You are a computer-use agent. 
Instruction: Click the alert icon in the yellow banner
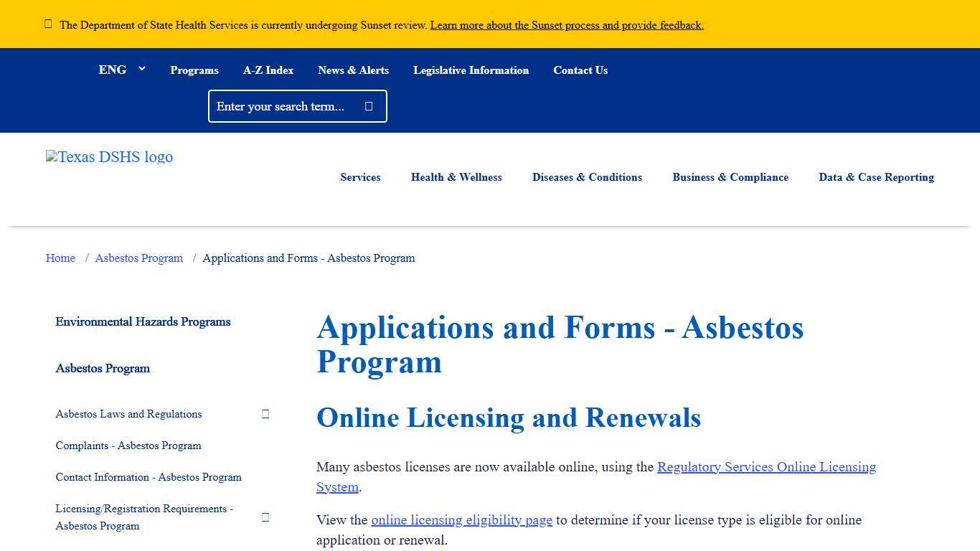[x=47, y=24]
